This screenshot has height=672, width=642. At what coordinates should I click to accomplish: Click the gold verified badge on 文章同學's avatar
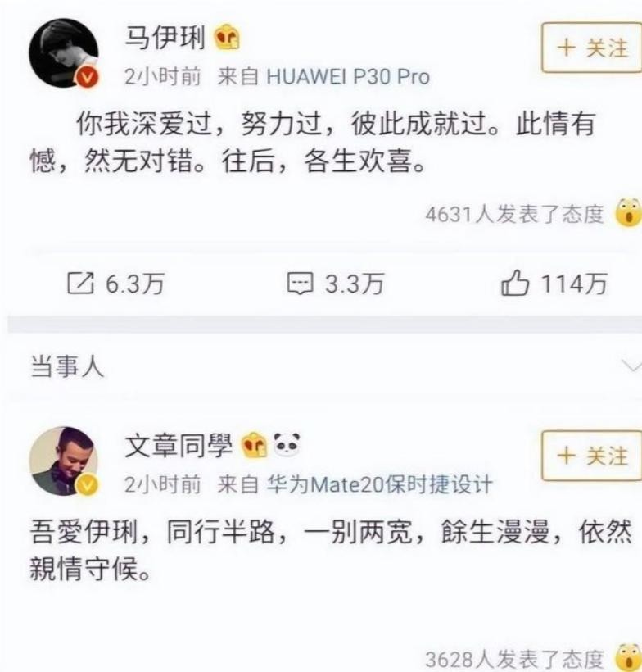point(88,485)
